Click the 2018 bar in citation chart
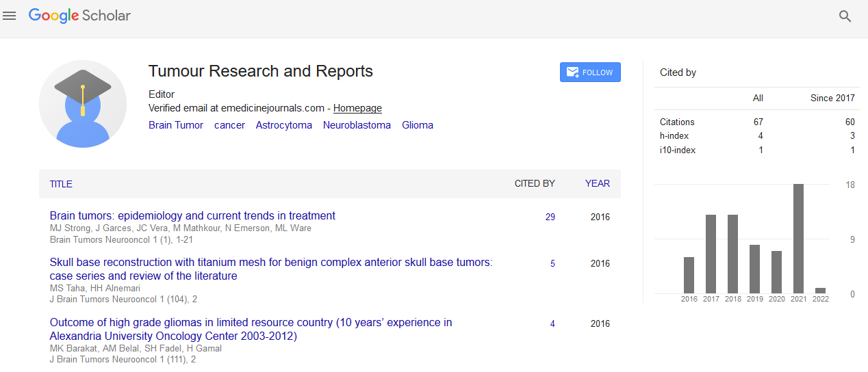 (x=732, y=254)
